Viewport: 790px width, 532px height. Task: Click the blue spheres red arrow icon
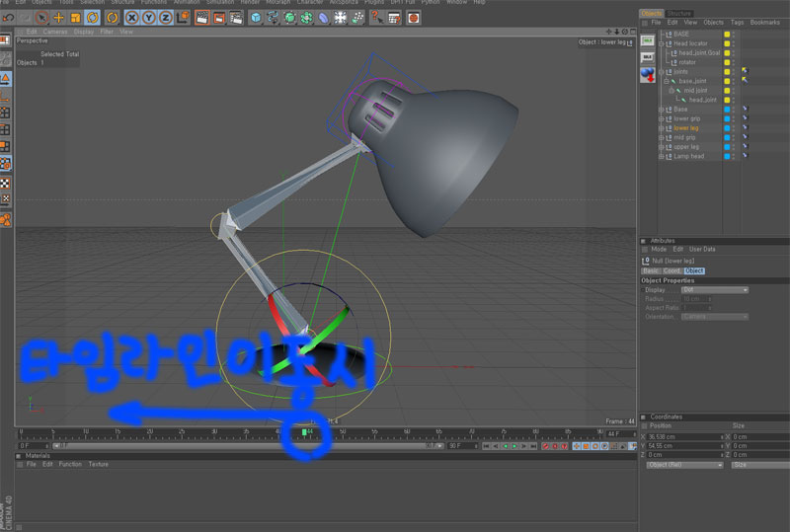tap(648, 75)
